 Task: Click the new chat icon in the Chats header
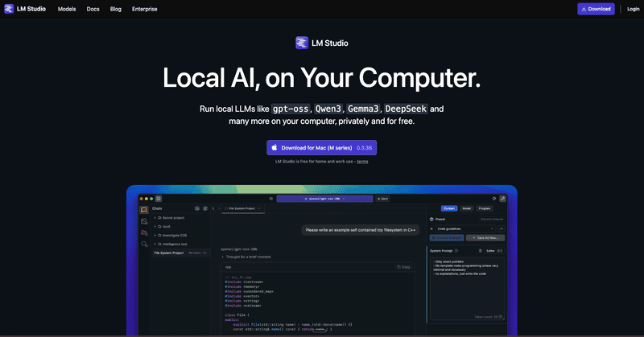(x=205, y=208)
